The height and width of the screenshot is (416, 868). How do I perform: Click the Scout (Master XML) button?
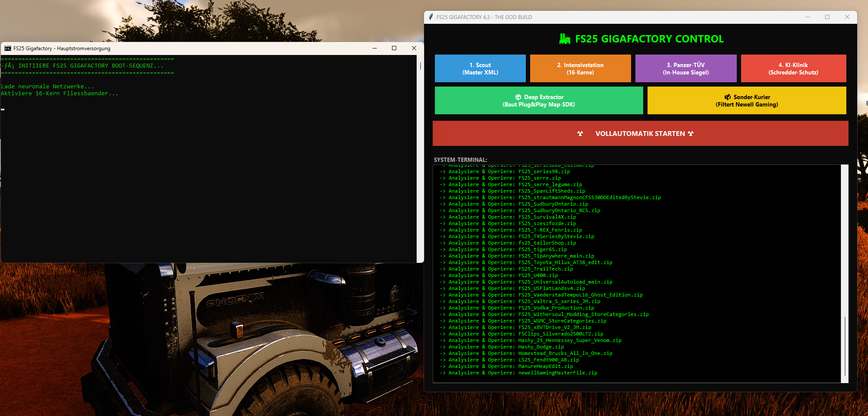[x=480, y=68]
